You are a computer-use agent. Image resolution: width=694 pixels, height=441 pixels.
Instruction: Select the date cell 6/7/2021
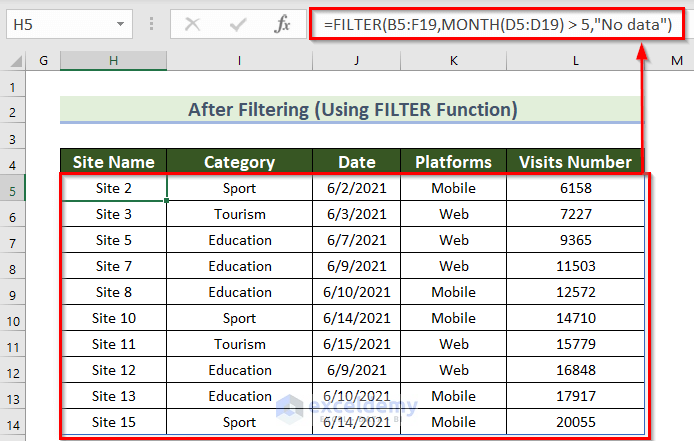point(356,240)
